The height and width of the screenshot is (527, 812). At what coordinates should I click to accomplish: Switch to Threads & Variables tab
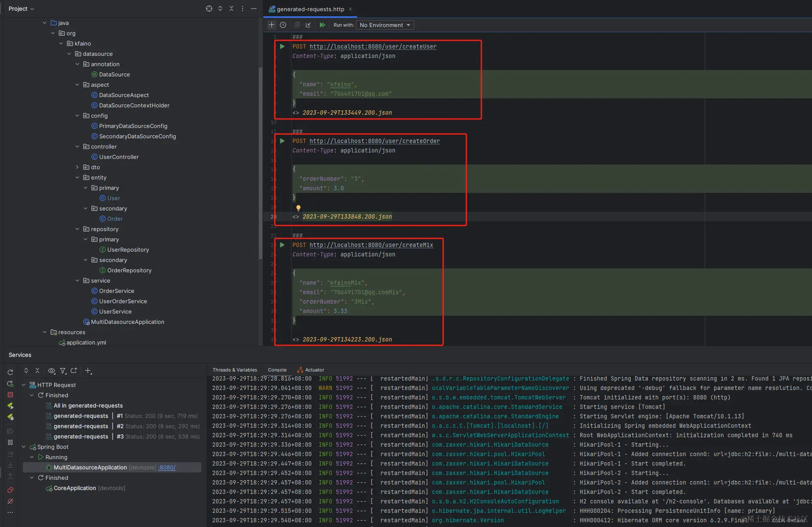pyautogui.click(x=234, y=370)
